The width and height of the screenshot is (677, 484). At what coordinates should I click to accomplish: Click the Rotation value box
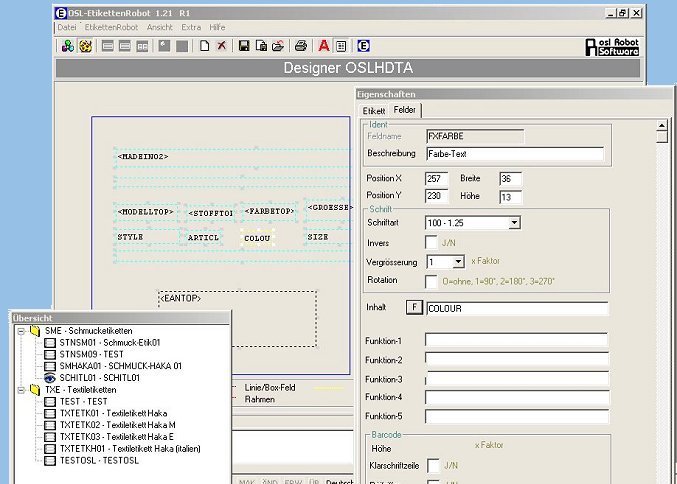[431, 281]
